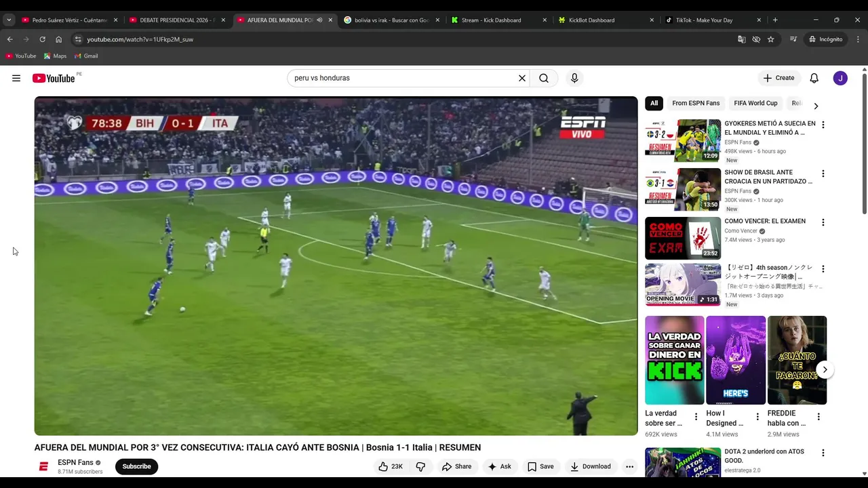This screenshot has height=488, width=868.
Task: Subscribe to the ESPN Fans channel
Action: coord(136,466)
